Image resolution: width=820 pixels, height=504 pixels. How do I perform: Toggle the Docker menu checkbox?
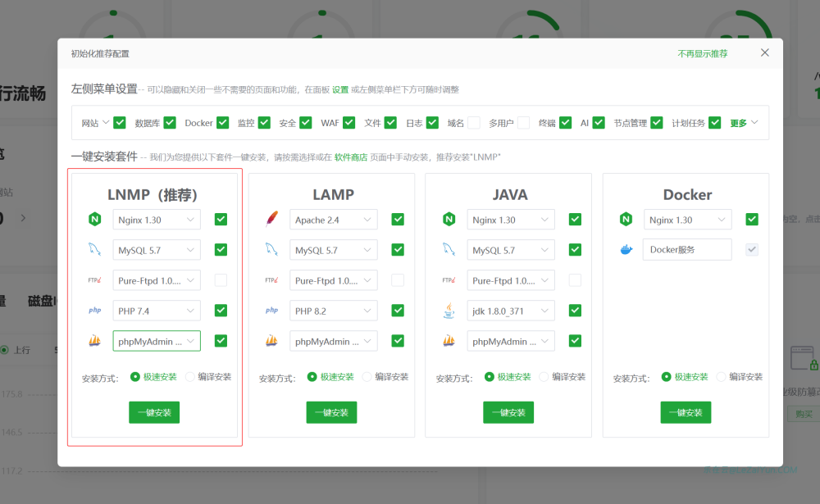(223, 123)
